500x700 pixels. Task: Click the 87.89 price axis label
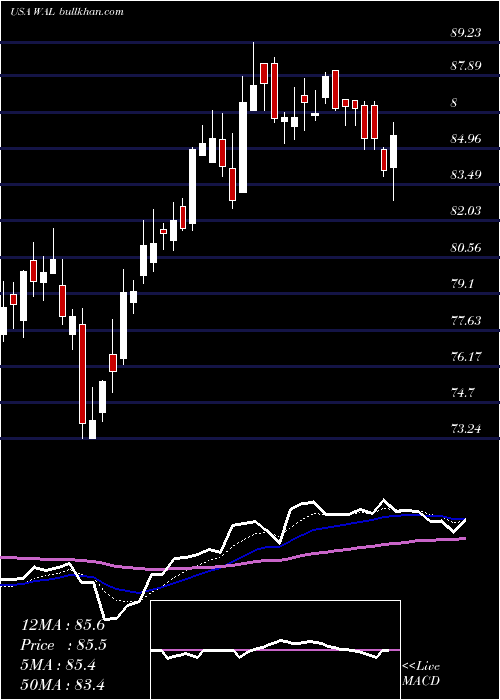click(x=466, y=67)
